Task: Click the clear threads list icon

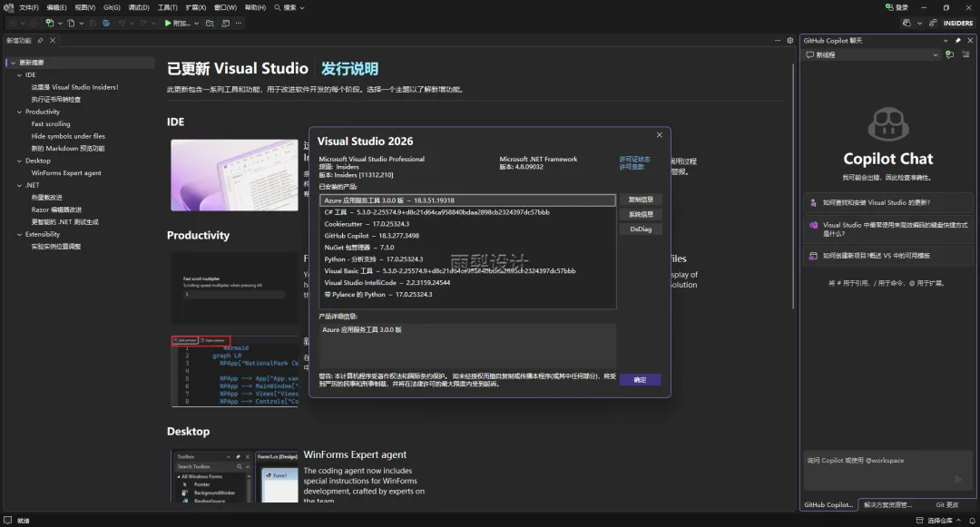Action: tap(965, 55)
